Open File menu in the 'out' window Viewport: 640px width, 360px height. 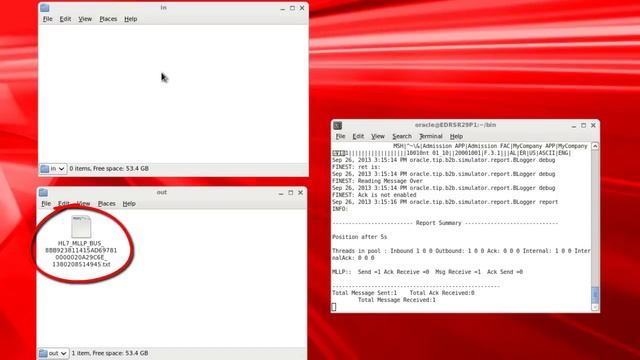pos(46,204)
